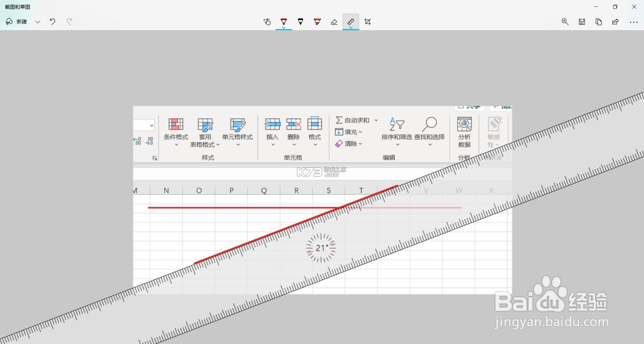Restore down the 截图和草图 window
The height and width of the screenshot is (344, 644).
[x=615, y=7]
